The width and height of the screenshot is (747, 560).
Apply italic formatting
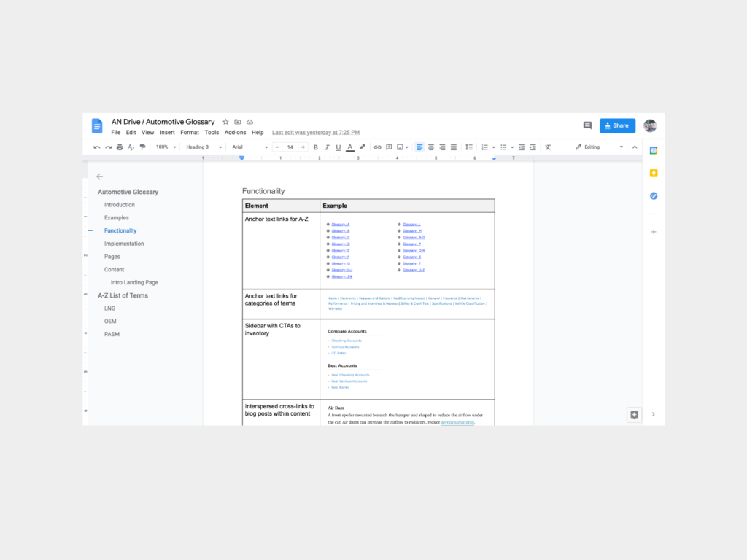click(x=327, y=147)
